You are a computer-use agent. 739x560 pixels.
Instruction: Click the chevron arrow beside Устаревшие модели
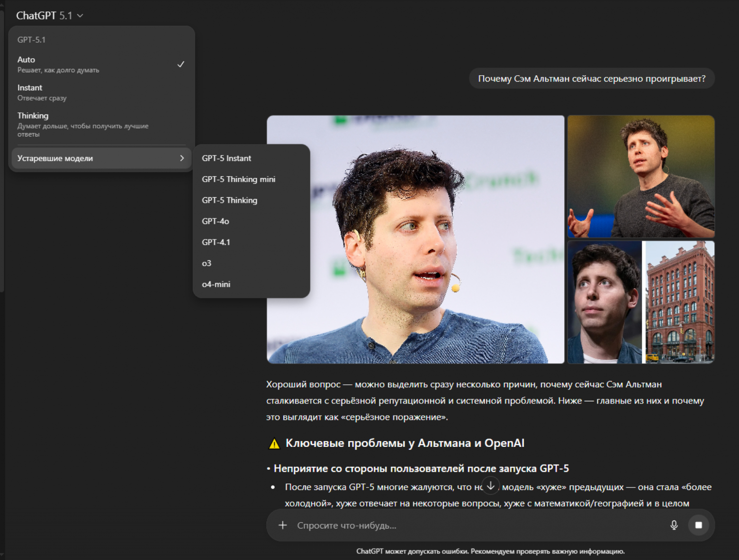182,158
